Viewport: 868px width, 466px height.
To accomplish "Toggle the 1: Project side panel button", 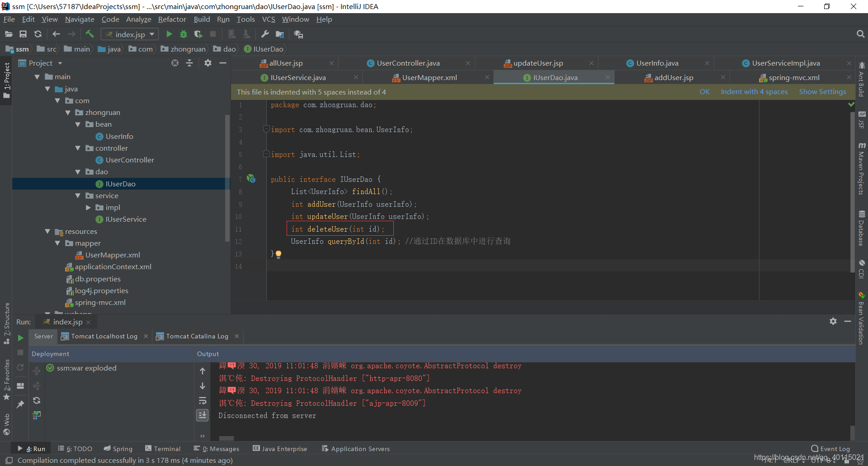I will [6, 81].
